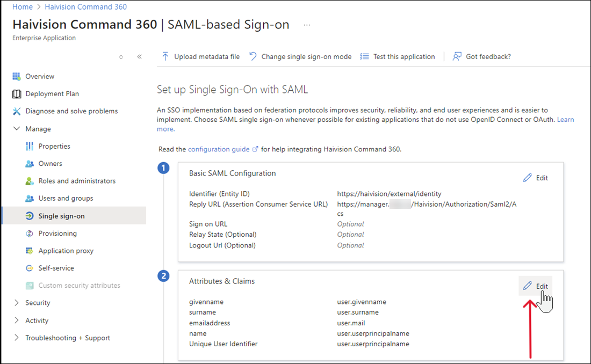Expand the Activity section
Viewport: 591px width, 364px height.
coord(16,320)
